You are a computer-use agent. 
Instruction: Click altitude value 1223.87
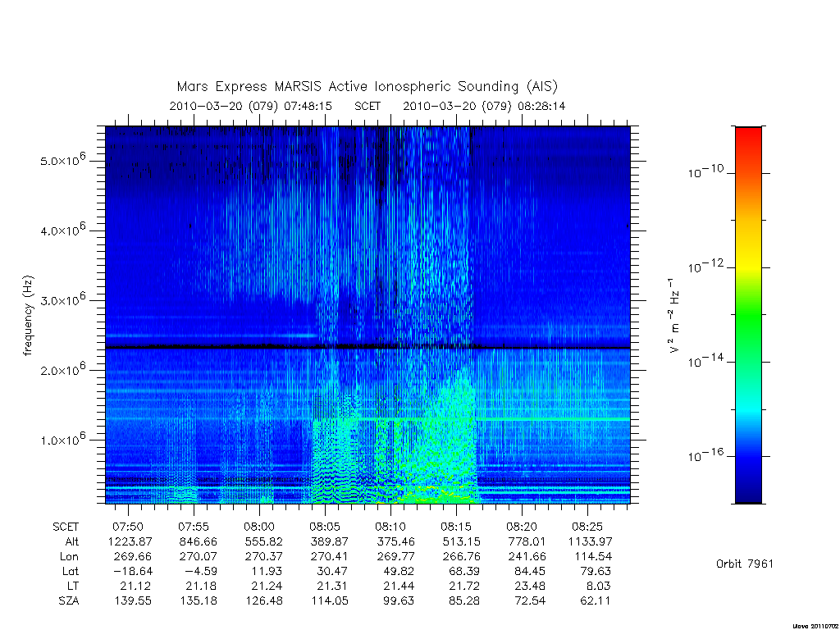tap(130, 541)
